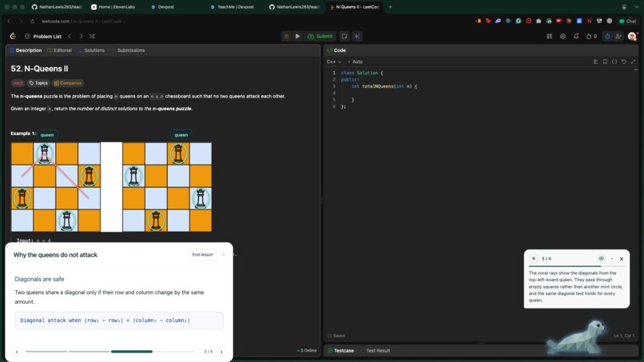
Task: Open the notifications bell icon
Action: pos(576,36)
